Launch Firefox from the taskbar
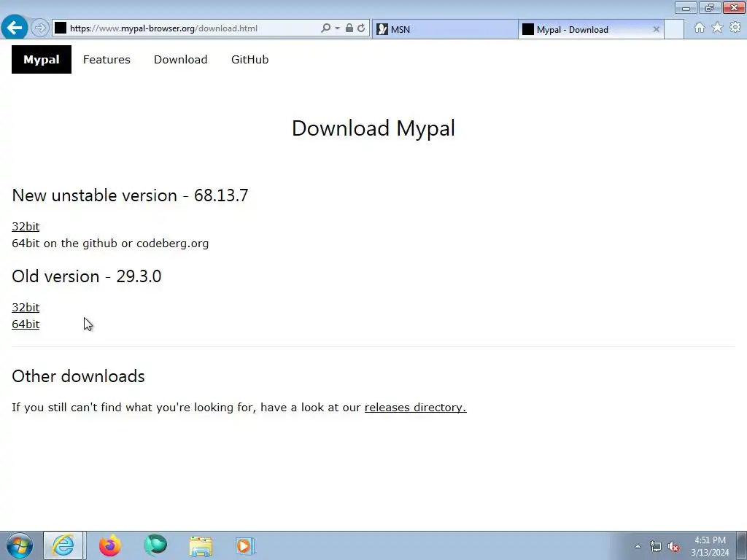Image resolution: width=747 pixels, height=560 pixels. (x=109, y=545)
